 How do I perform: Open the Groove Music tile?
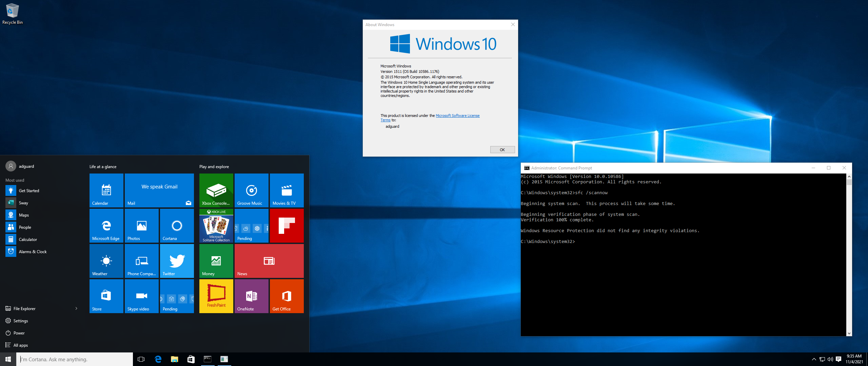[250, 190]
